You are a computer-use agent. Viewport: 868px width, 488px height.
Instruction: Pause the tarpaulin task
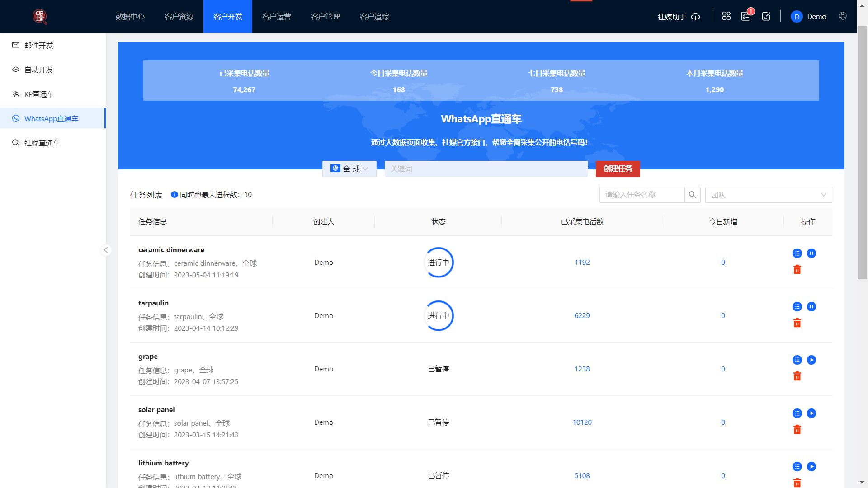(811, 307)
